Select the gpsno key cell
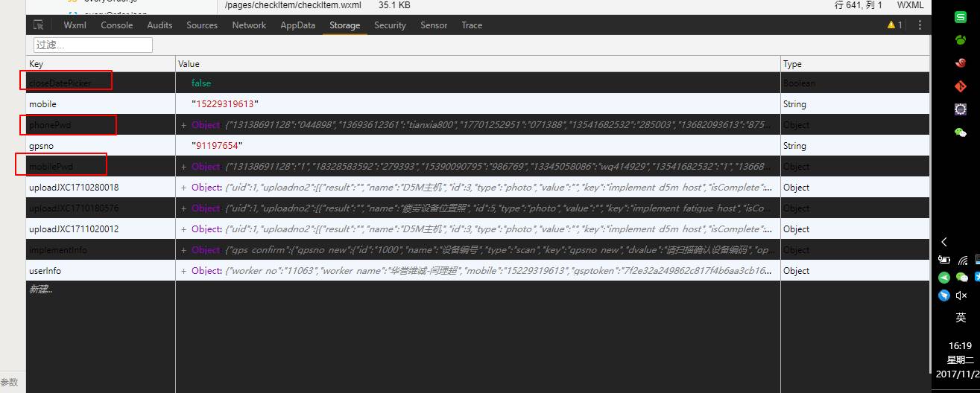Image resolution: width=980 pixels, height=393 pixels. click(x=101, y=146)
